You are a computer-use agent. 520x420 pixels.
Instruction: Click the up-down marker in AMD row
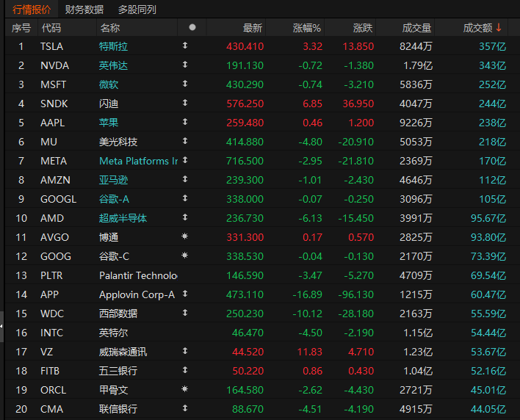coord(185,217)
